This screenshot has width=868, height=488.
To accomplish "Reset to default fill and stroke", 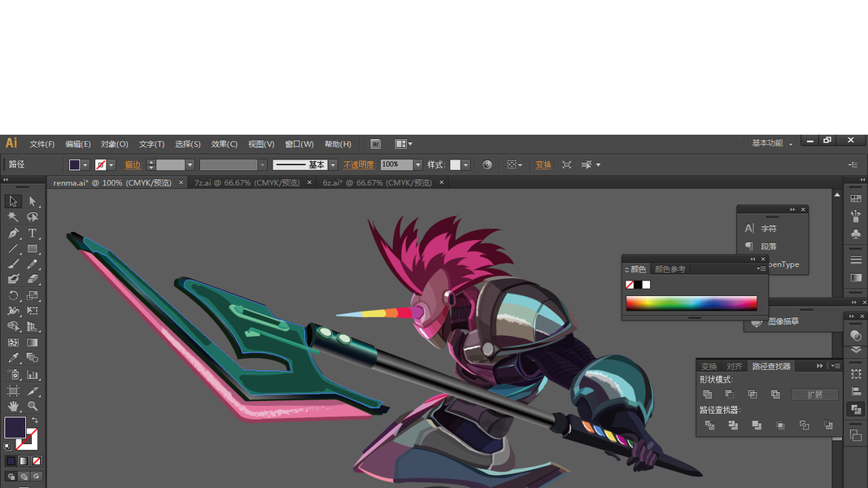I will pyautogui.click(x=8, y=447).
